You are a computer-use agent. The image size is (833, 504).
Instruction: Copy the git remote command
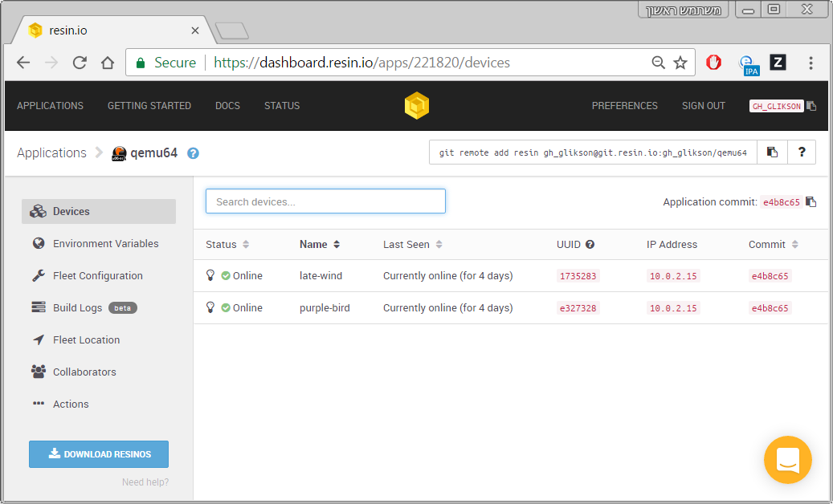click(x=772, y=152)
